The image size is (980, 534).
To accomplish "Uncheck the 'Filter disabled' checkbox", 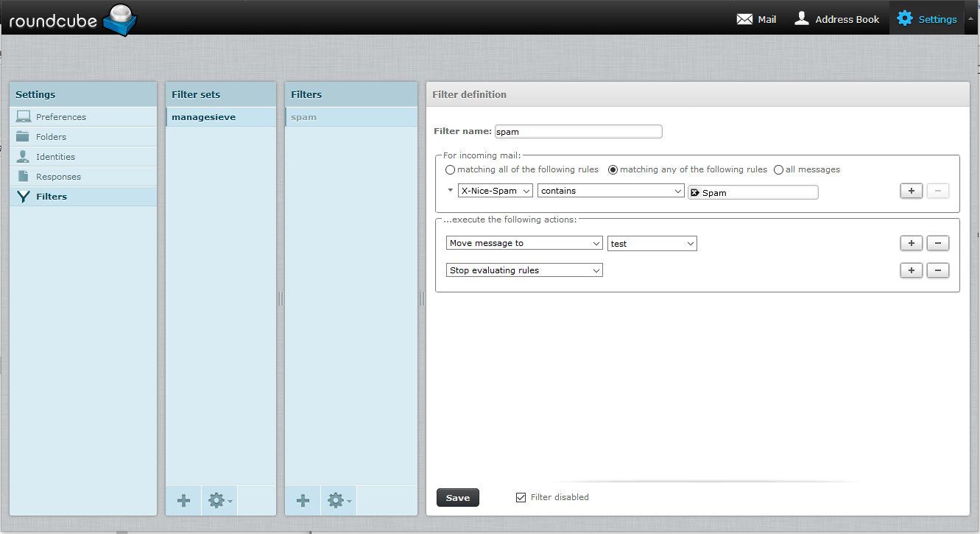I will [x=521, y=497].
